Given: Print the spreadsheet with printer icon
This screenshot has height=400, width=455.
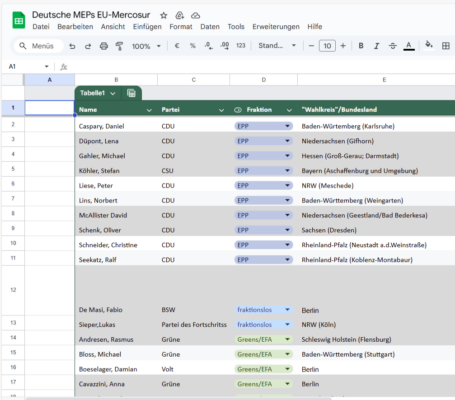Looking at the screenshot, I should [x=104, y=46].
